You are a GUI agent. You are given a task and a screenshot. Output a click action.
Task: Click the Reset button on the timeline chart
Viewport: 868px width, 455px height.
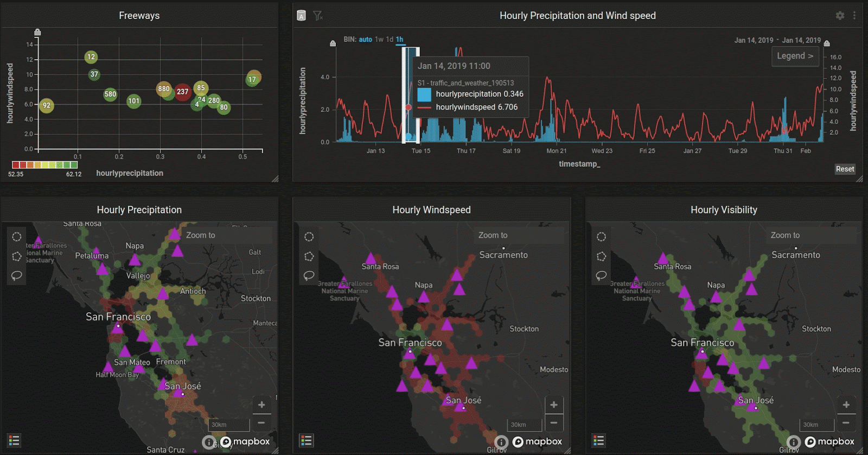(x=845, y=169)
